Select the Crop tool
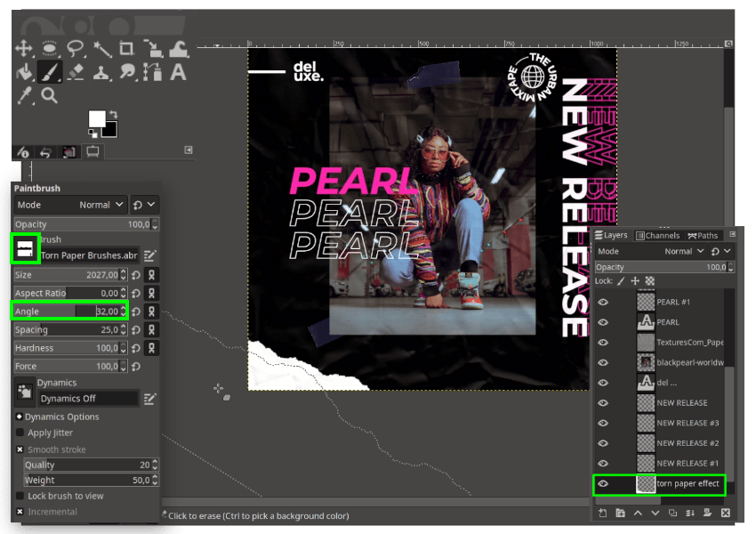756x534 pixels. (x=127, y=48)
